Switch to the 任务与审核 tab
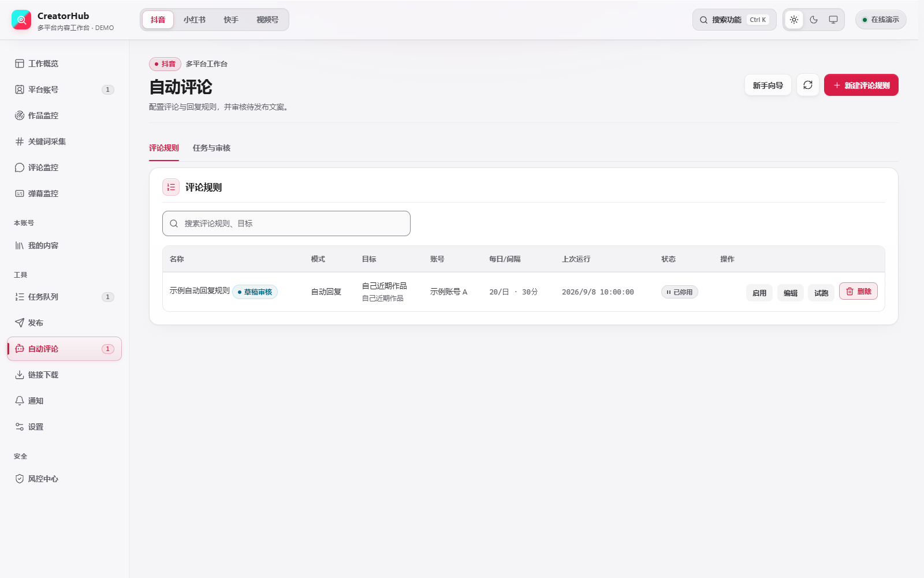This screenshot has width=924, height=578. [211, 148]
